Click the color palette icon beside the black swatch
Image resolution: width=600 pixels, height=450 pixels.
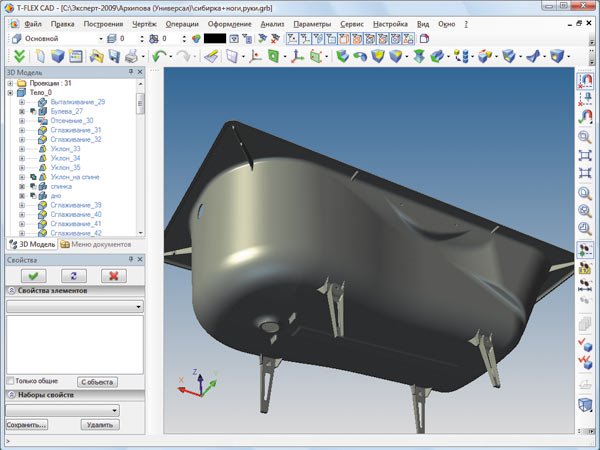pyautogui.click(x=196, y=39)
